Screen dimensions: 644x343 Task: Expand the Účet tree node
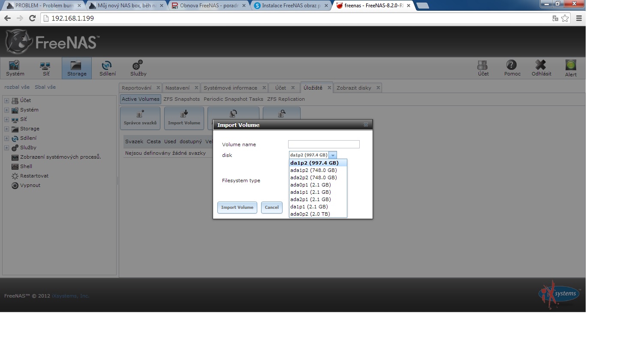[x=6, y=101]
